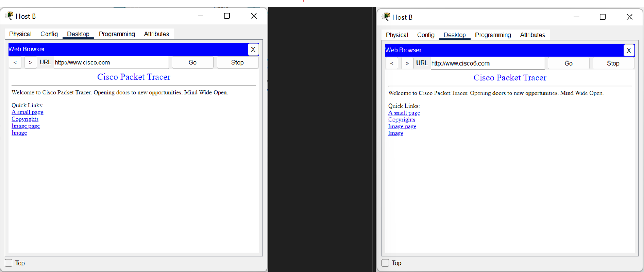Click 'Cisco Packet Tracer' heading in left window
Viewport: 644px width, 272px height.
pyautogui.click(x=134, y=77)
